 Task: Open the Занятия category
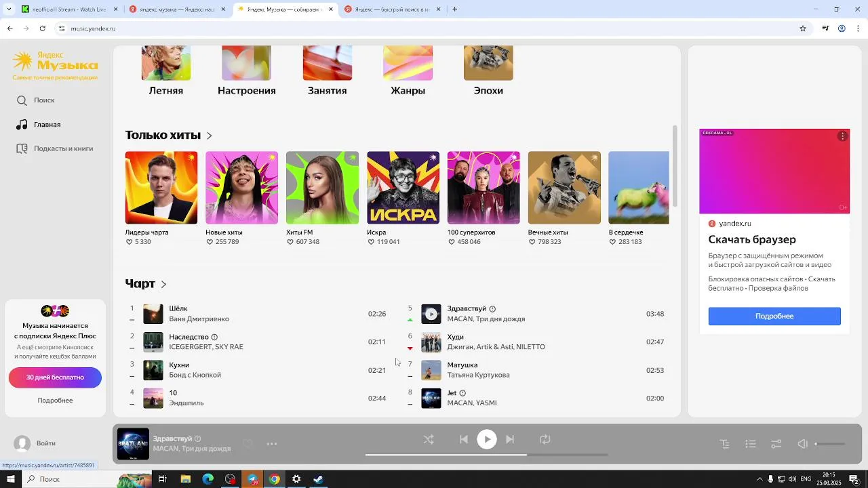(328, 71)
